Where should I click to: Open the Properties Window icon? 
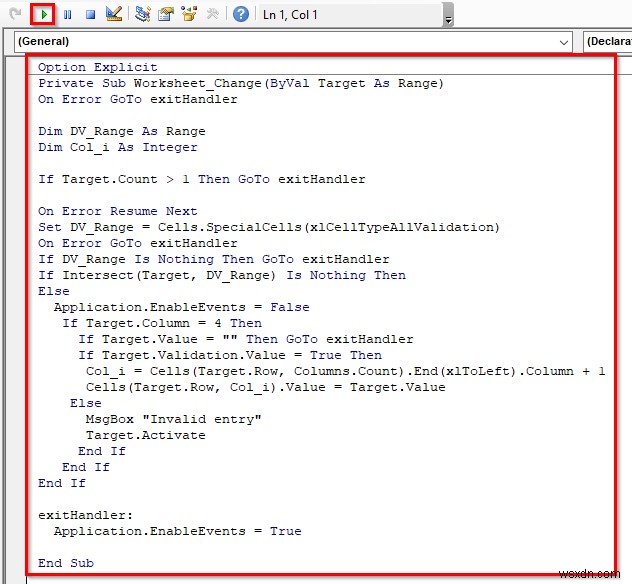tap(166, 15)
